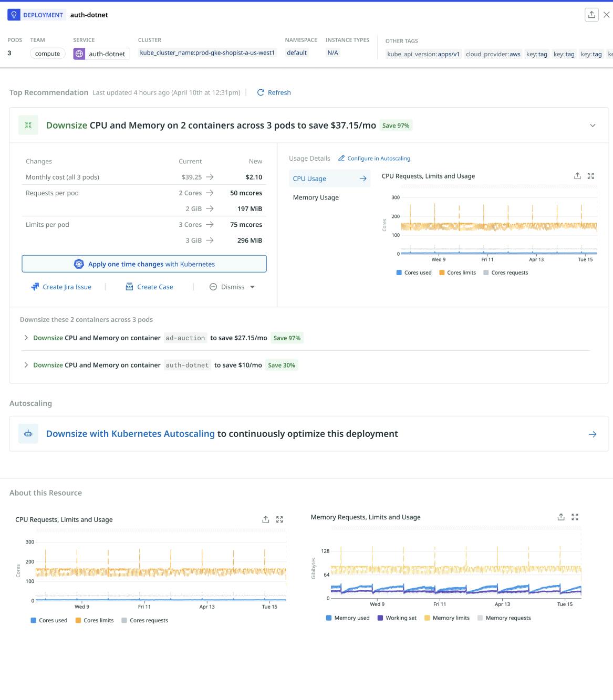This screenshot has height=700, width=613.
Task: Expand the ad-auction container downsize row
Action: [x=26, y=338]
